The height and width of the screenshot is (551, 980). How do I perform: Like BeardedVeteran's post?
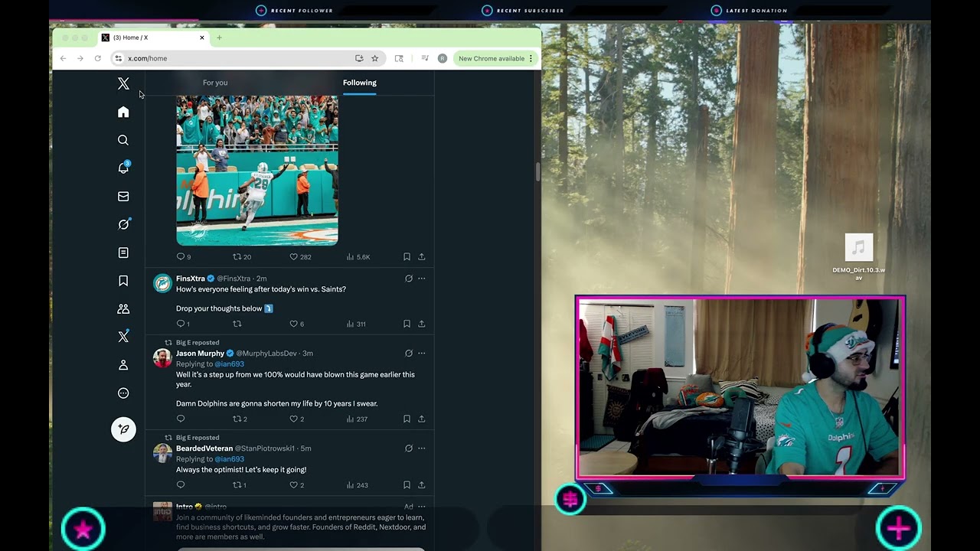coord(296,485)
